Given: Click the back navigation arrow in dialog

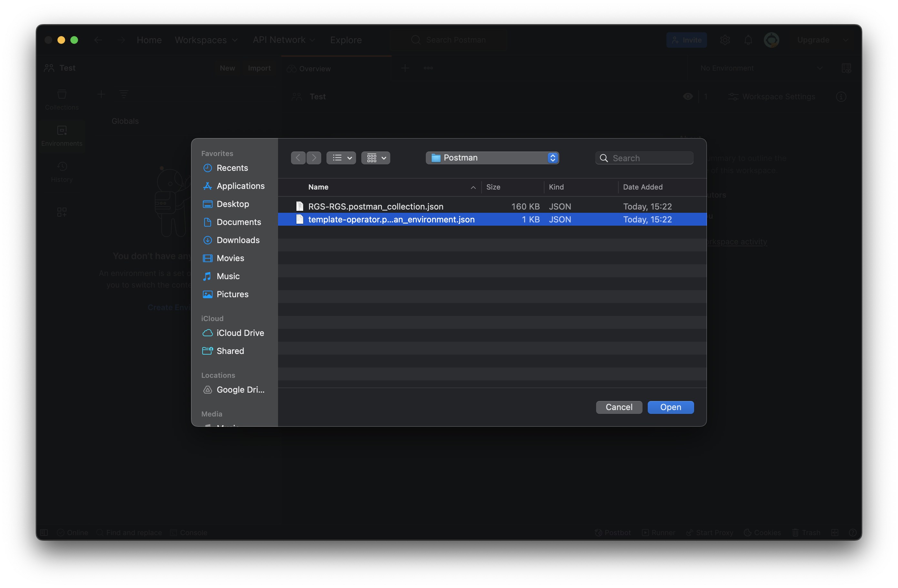Looking at the screenshot, I should click(x=298, y=158).
